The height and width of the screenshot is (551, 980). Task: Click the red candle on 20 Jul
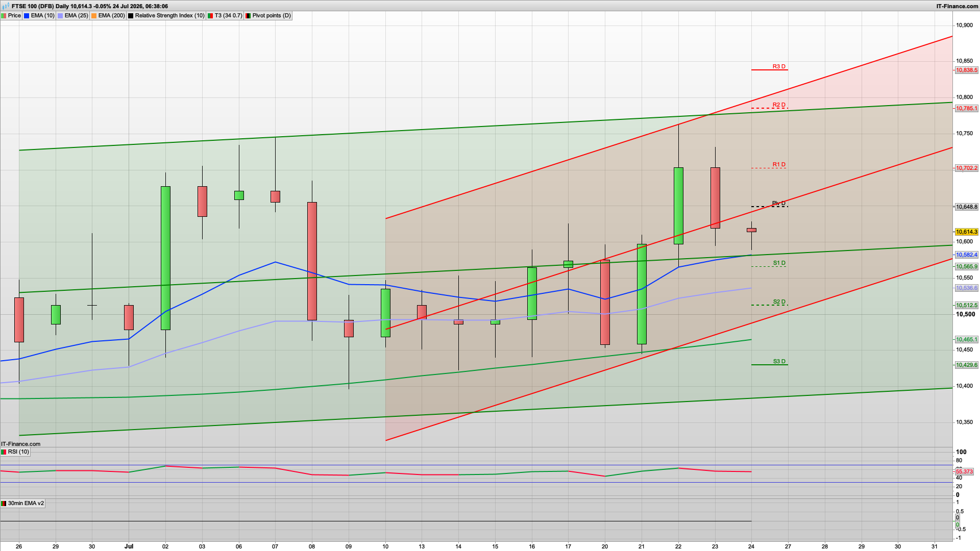click(x=605, y=303)
